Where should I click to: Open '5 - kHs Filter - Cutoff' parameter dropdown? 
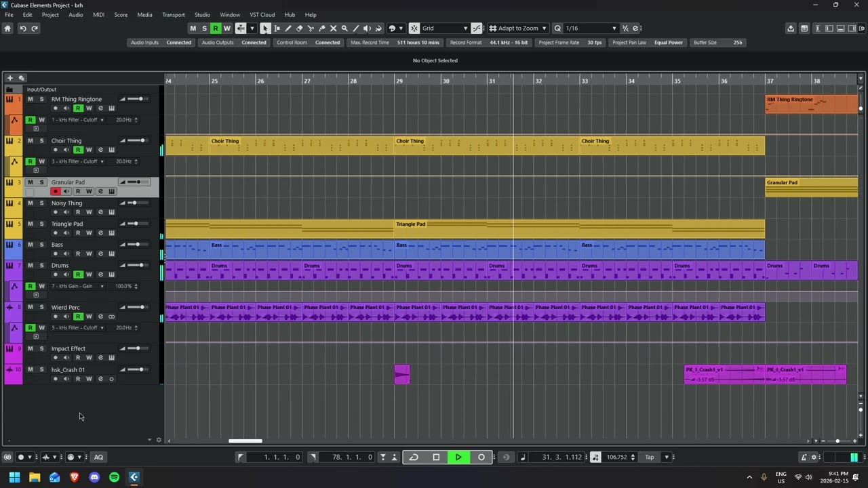coord(77,327)
